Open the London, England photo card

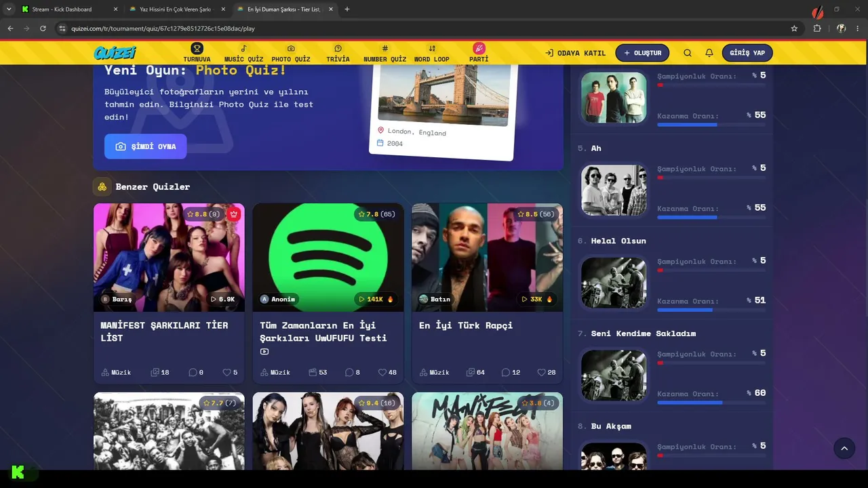tap(443, 113)
